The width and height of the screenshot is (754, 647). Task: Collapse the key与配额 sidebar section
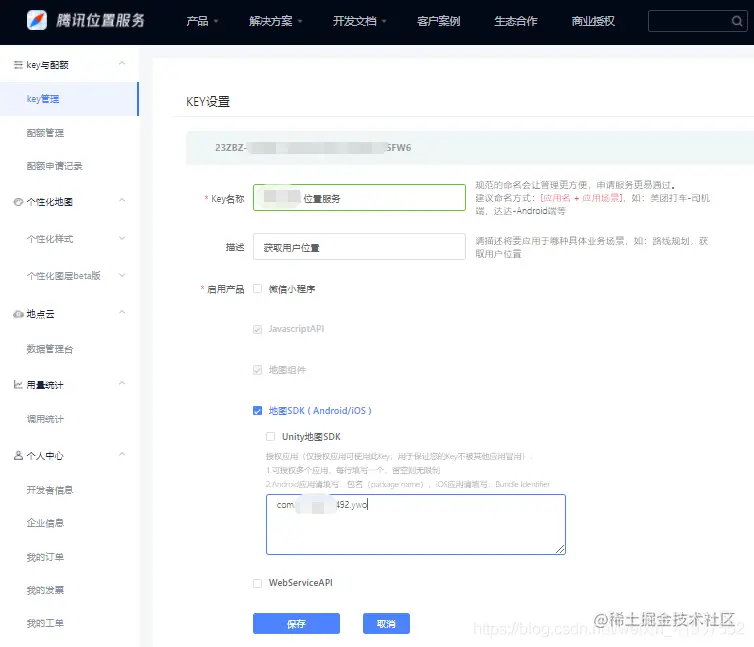(x=122, y=63)
